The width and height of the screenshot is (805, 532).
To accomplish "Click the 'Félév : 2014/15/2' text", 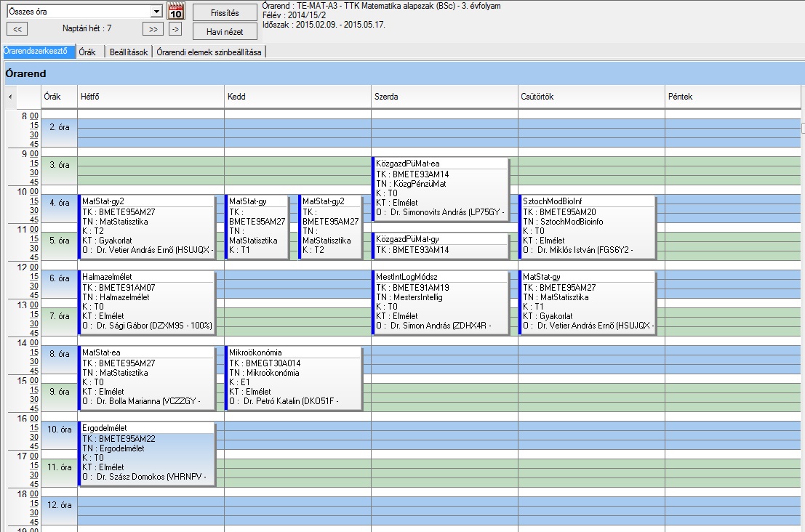I will coord(295,15).
